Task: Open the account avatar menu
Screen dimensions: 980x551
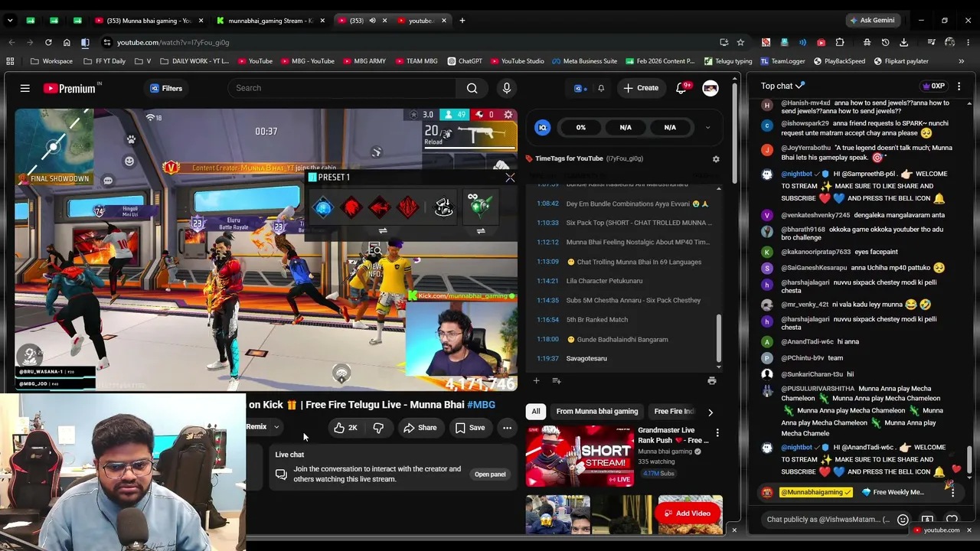Action: [710, 88]
